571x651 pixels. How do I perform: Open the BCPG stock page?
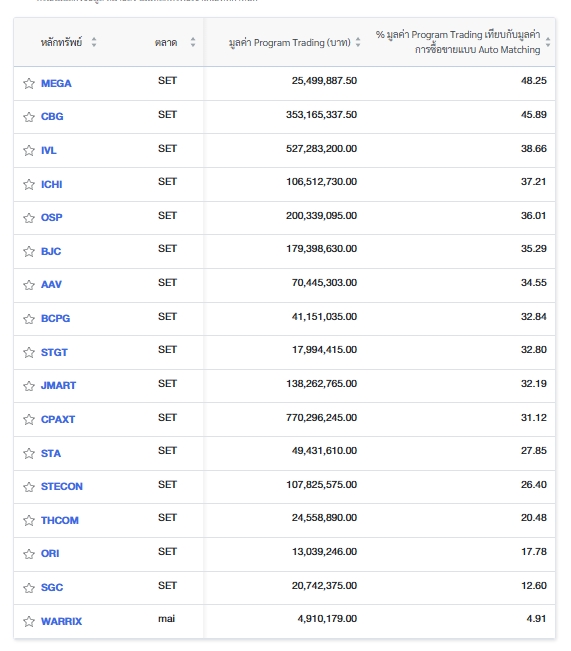[x=55, y=318]
